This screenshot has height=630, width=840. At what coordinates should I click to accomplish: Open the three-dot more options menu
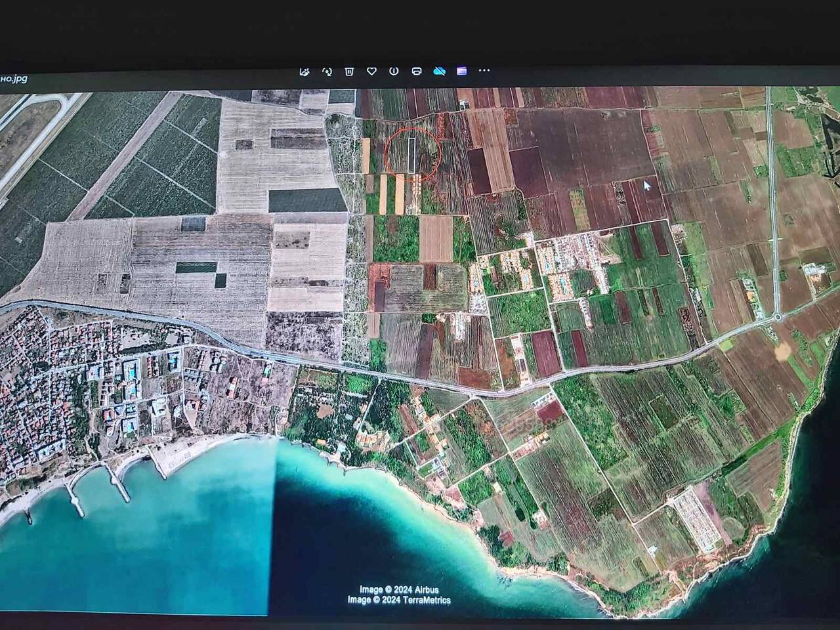coord(484,70)
